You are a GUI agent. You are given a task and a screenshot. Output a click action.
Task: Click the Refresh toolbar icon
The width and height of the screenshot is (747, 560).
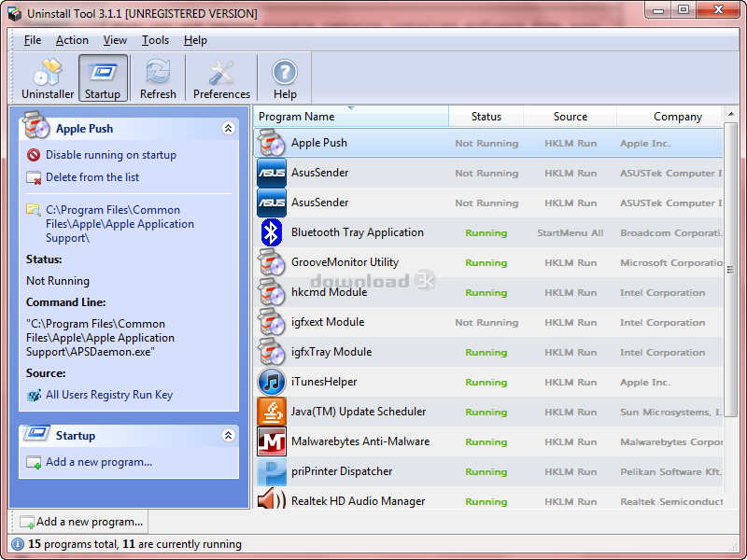click(x=158, y=78)
